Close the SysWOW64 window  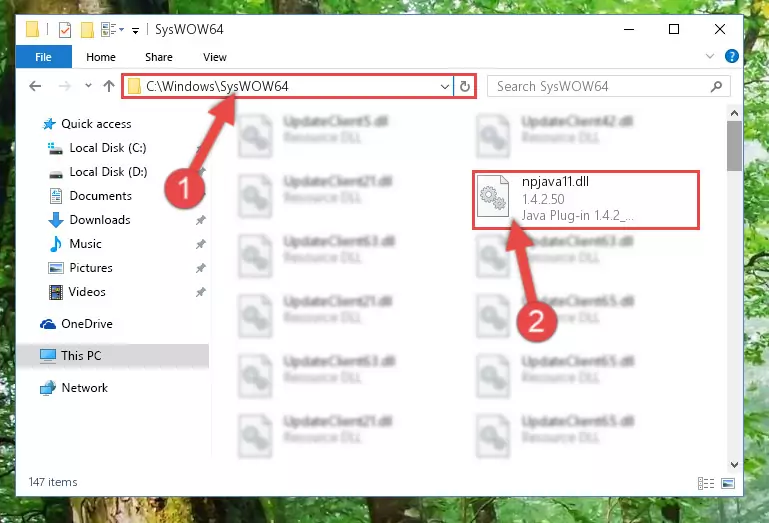click(x=719, y=29)
